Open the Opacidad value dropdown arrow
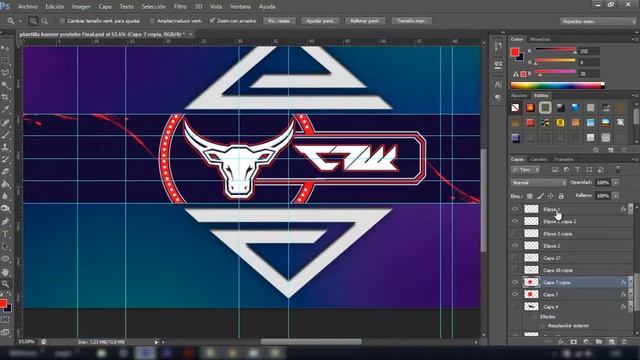 616,182
